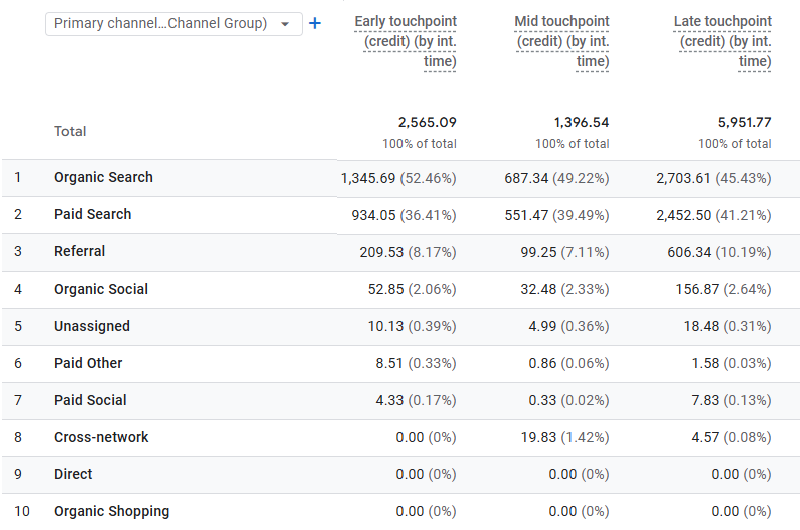Click Unassigned early value 10.13
The height and width of the screenshot is (530, 800).
[386, 326]
